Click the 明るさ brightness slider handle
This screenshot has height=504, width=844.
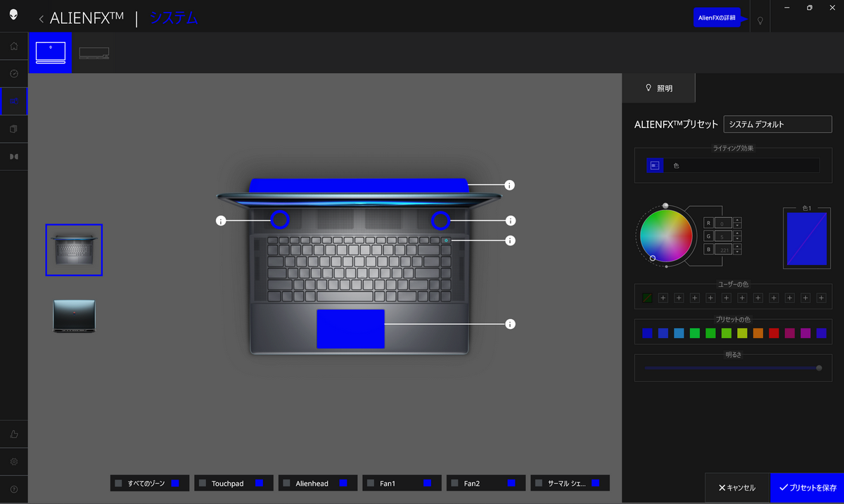819,368
